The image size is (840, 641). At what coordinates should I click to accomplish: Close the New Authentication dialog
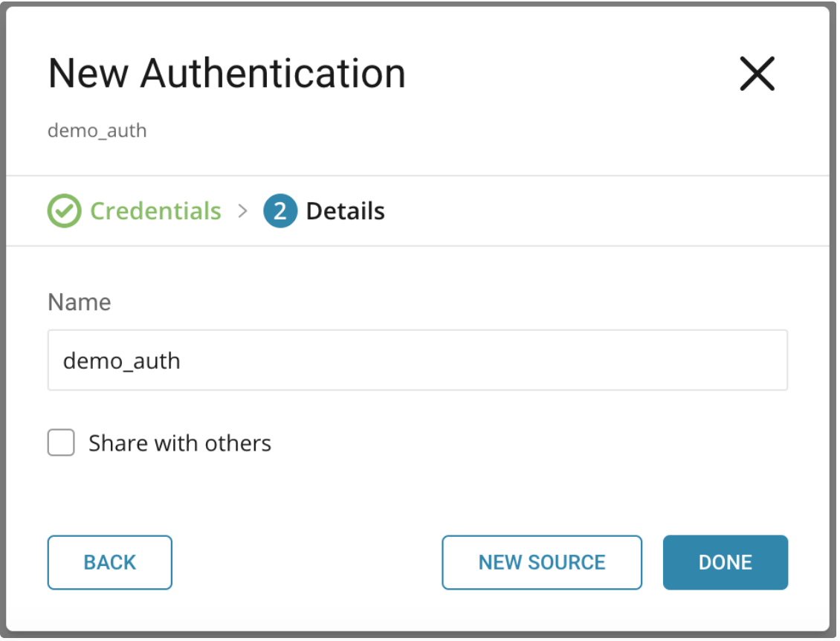click(757, 74)
